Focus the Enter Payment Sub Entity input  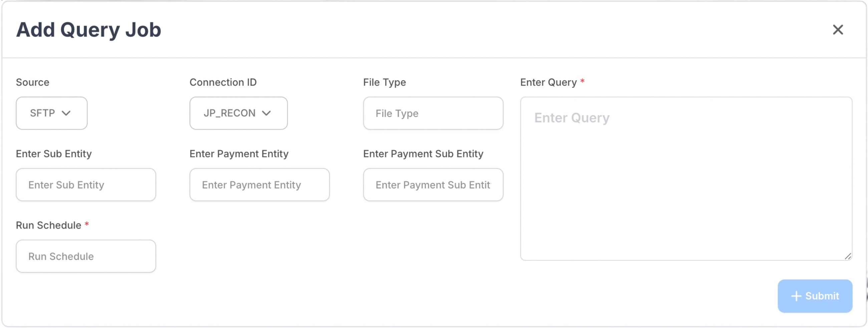pyautogui.click(x=433, y=185)
